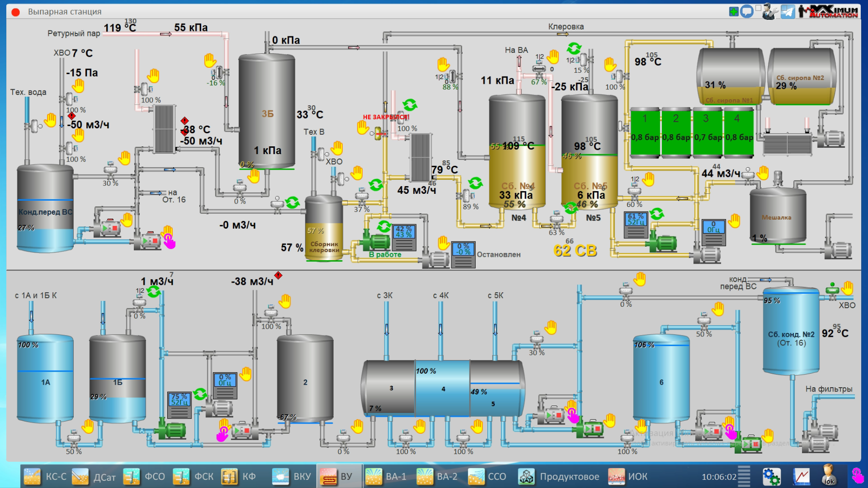Open the trends chart icon
868x488 pixels.
tap(802, 476)
